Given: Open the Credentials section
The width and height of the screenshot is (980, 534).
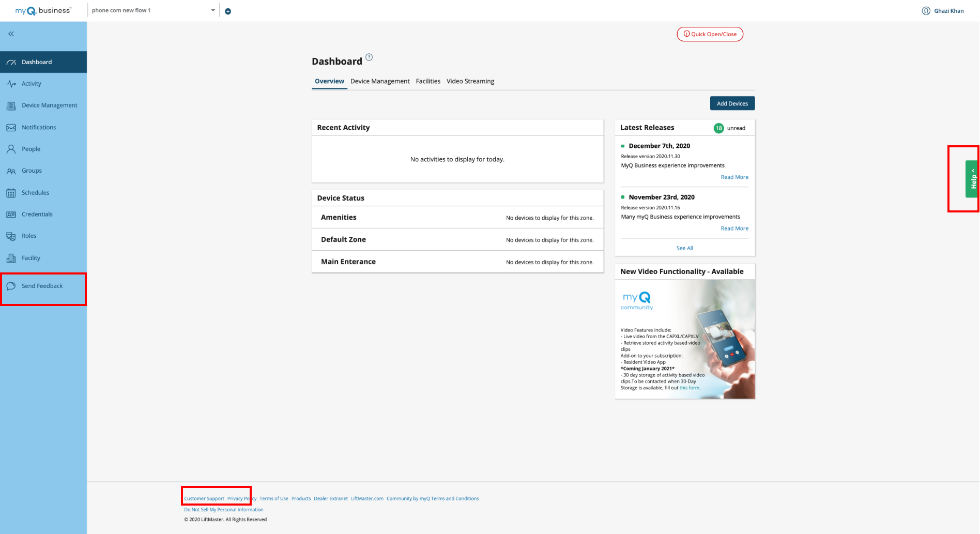Looking at the screenshot, I should (x=37, y=214).
